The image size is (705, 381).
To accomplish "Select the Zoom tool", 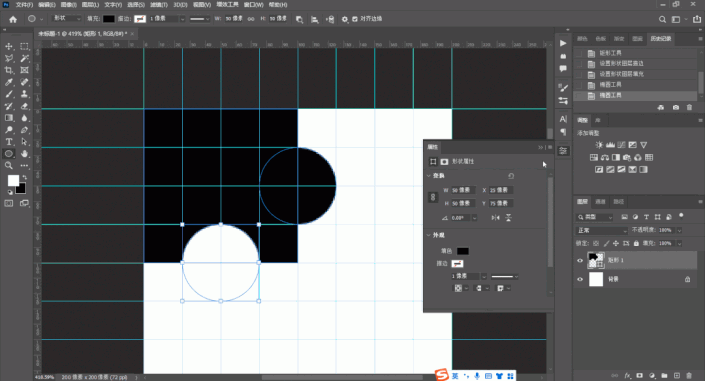I will 9,166.
